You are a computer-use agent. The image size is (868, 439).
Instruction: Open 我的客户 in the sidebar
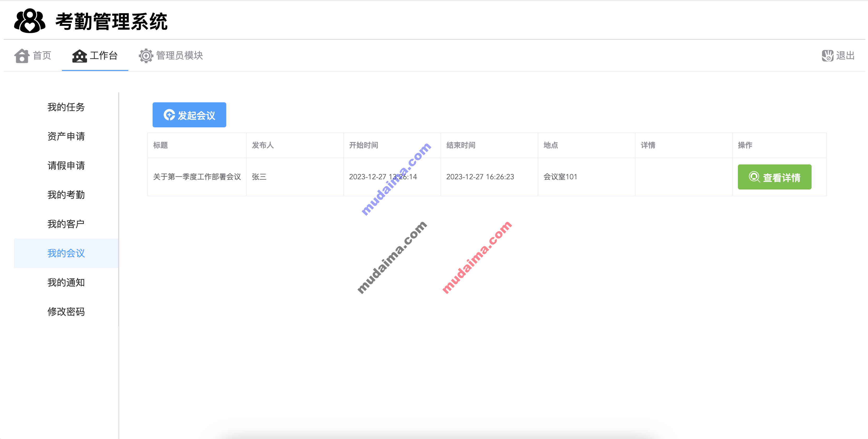coord(66,224)
